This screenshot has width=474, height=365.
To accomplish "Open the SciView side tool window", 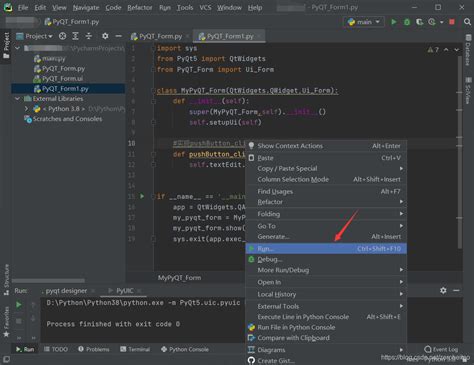I will [468, 90].
